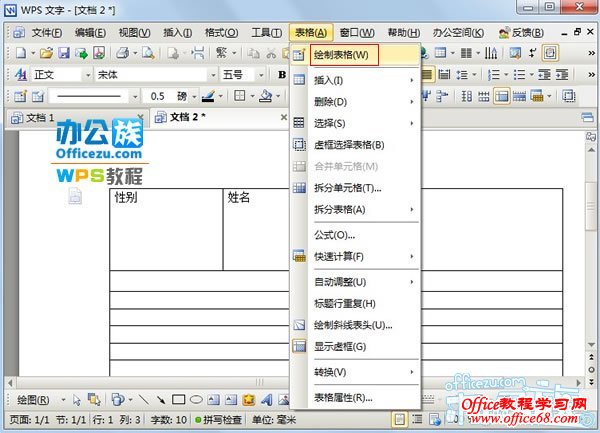
Task: Click the Border color pen icon
Action: 208,96
